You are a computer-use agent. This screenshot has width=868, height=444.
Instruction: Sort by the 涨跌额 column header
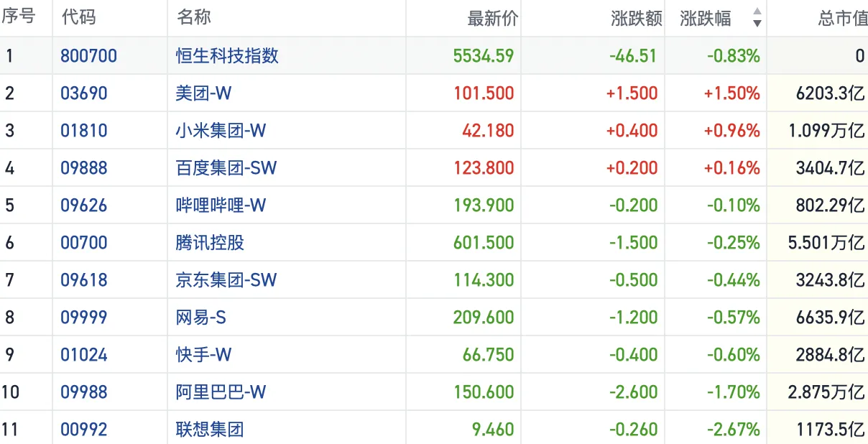[x=637, y=19]
